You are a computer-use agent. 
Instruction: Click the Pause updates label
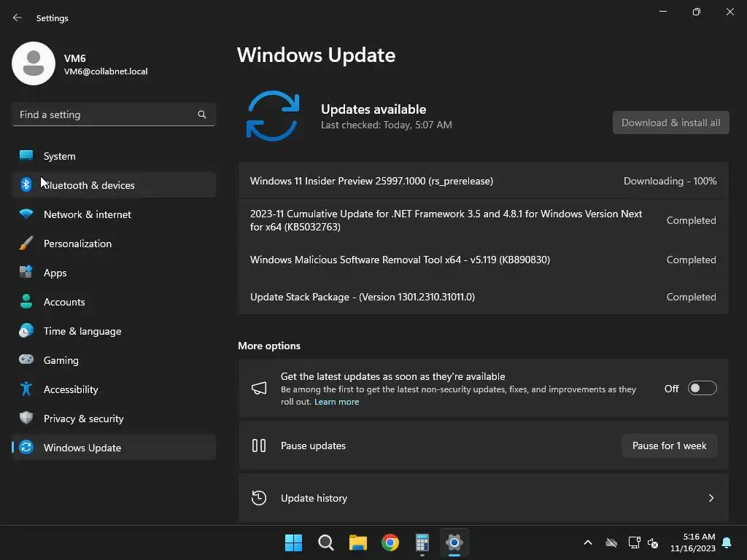(313, 446)
